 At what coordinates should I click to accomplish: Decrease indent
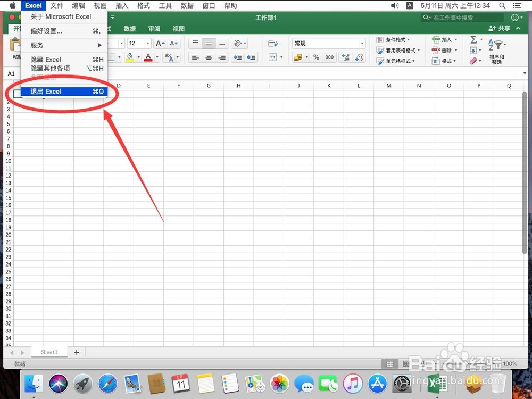[238, 57]
